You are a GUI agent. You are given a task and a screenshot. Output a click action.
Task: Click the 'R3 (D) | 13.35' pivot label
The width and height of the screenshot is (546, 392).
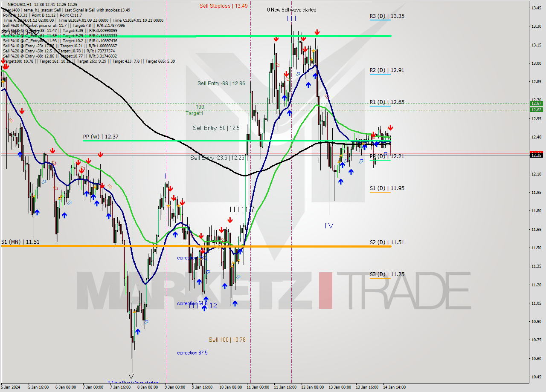[x=387, y=16]
